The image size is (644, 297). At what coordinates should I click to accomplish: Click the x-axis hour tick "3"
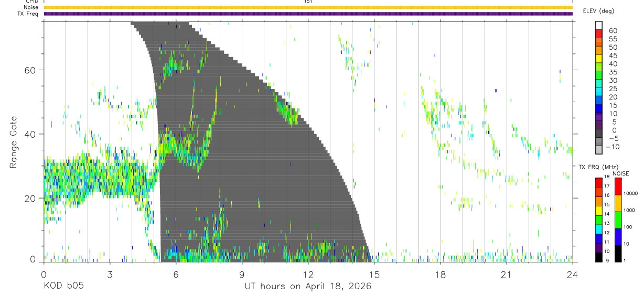coord(110,274)
